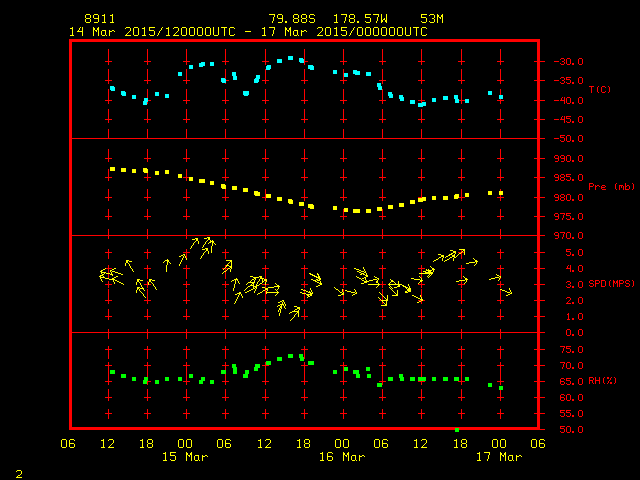Click the '75.0' humidity tick value

point(571,349)
